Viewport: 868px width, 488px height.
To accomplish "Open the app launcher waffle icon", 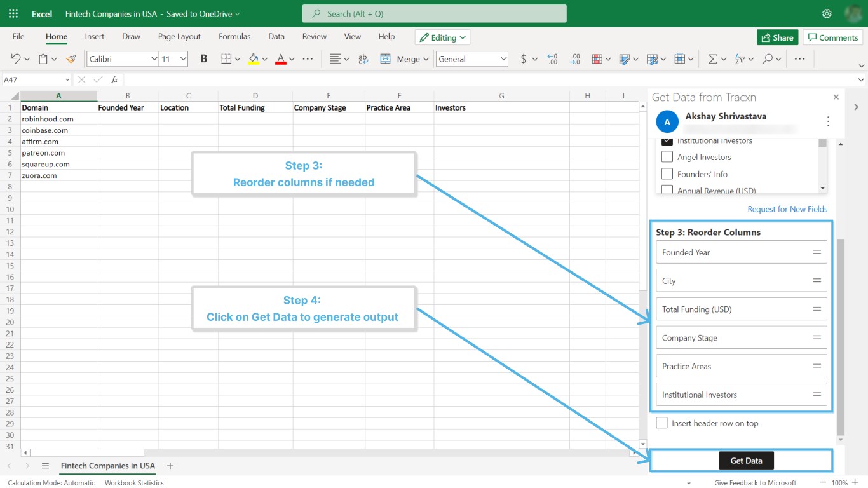I will (13, 13).
